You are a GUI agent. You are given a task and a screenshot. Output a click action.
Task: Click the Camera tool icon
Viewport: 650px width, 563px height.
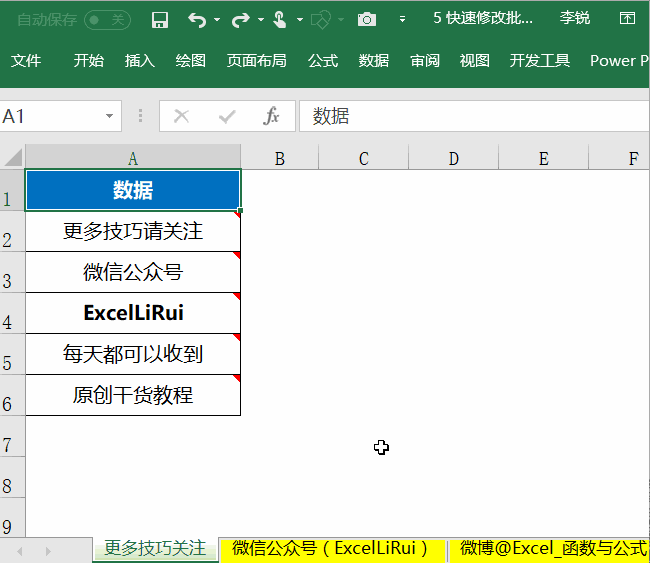coord(367,19)
